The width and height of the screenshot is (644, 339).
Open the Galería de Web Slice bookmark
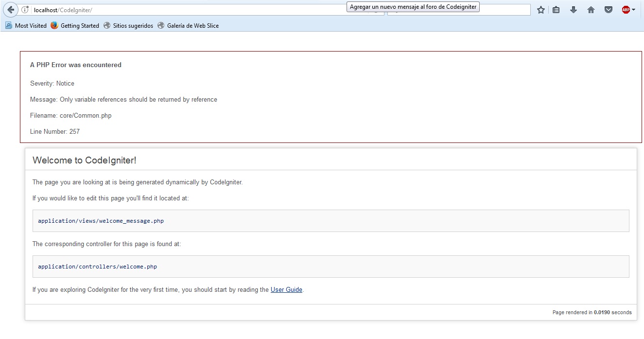(x=188, y=26)
